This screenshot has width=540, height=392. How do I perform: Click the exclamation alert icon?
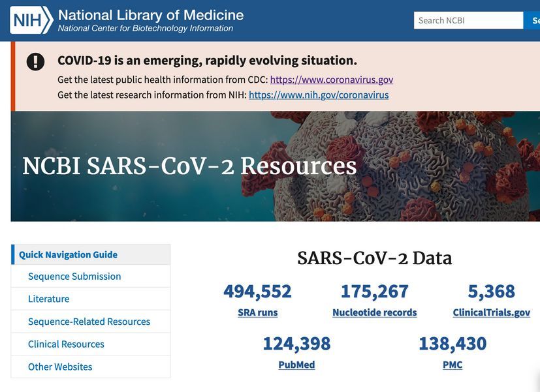click(35, 62)
